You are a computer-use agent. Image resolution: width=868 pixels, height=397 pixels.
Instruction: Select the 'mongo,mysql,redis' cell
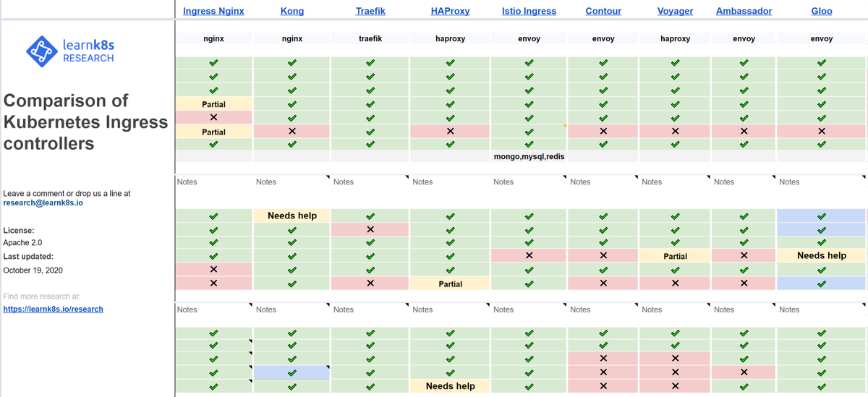(529, 156)
